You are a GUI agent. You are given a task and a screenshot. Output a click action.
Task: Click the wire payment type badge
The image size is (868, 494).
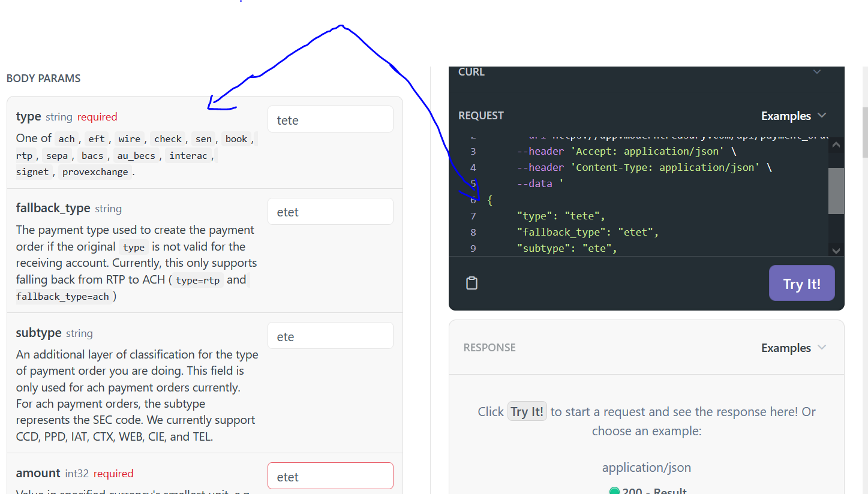coord(130,138)
